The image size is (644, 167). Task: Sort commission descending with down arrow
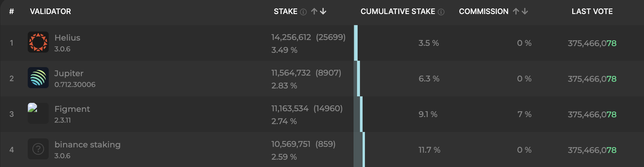click(525, 11)
